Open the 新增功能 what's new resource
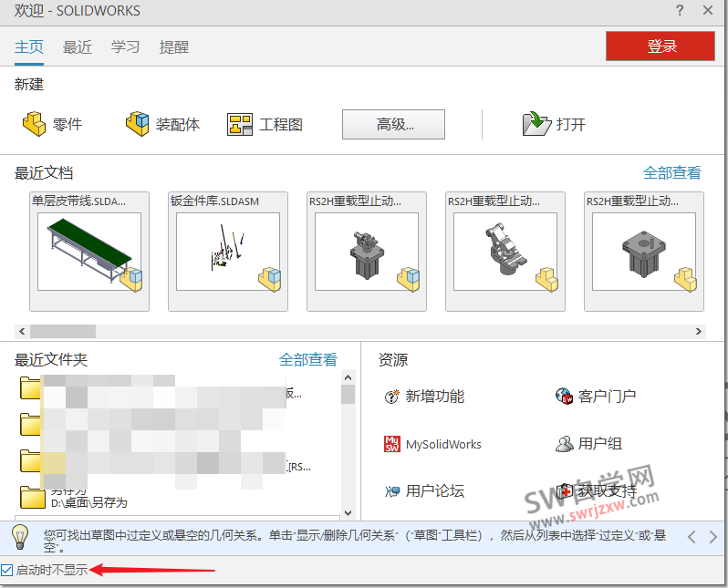 (424, 397)
